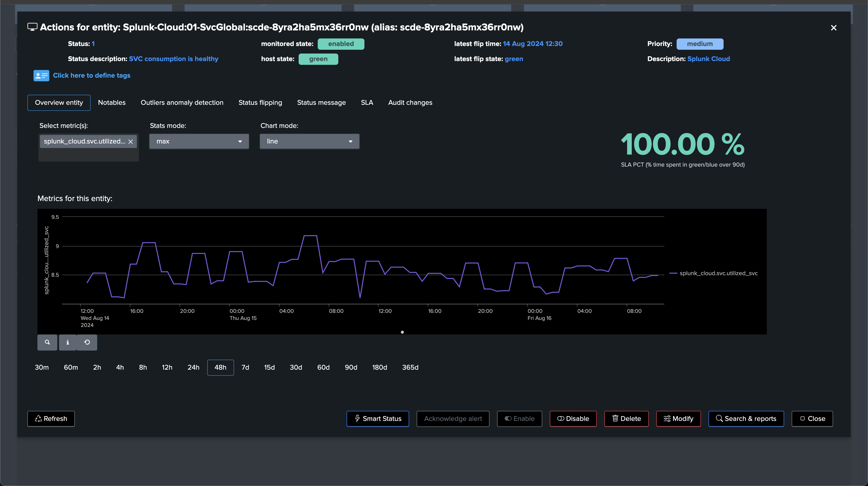Open the Status flipping tab
Screen dimensions: 868x486
(260, 103)
